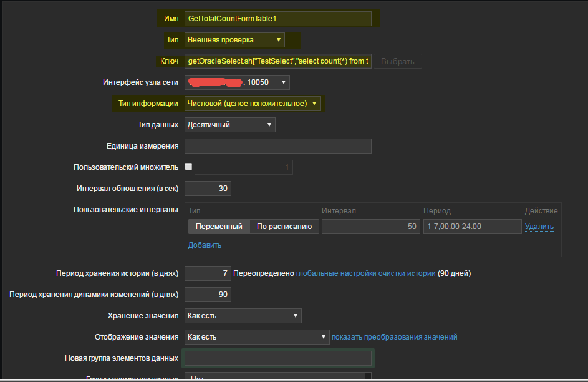Viewport: 588px width, 382px height.
Task: Expand the Тип информации dropdown
Action: click(x=253, y=104)
